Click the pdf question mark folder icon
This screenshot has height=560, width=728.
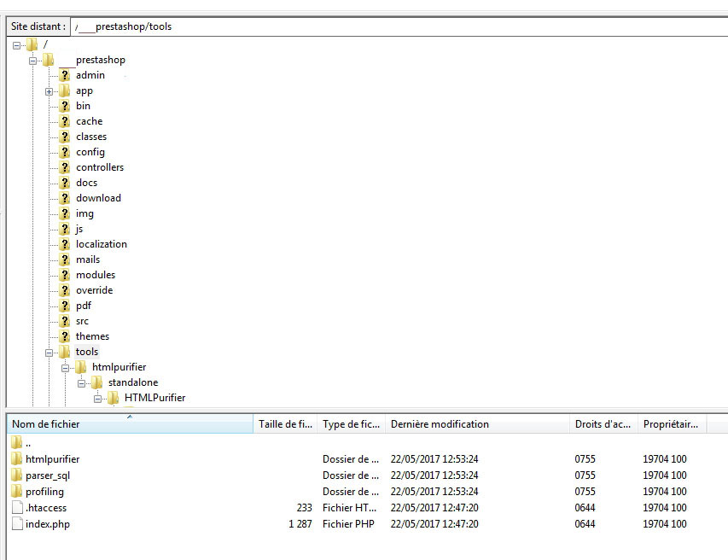point(65,305)
